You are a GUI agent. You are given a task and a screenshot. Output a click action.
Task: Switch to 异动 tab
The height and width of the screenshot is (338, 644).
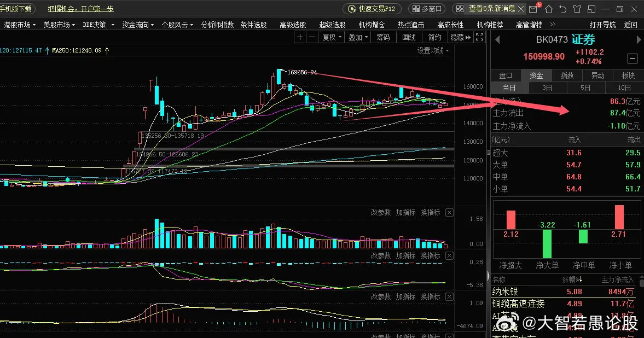click(597, 75)
